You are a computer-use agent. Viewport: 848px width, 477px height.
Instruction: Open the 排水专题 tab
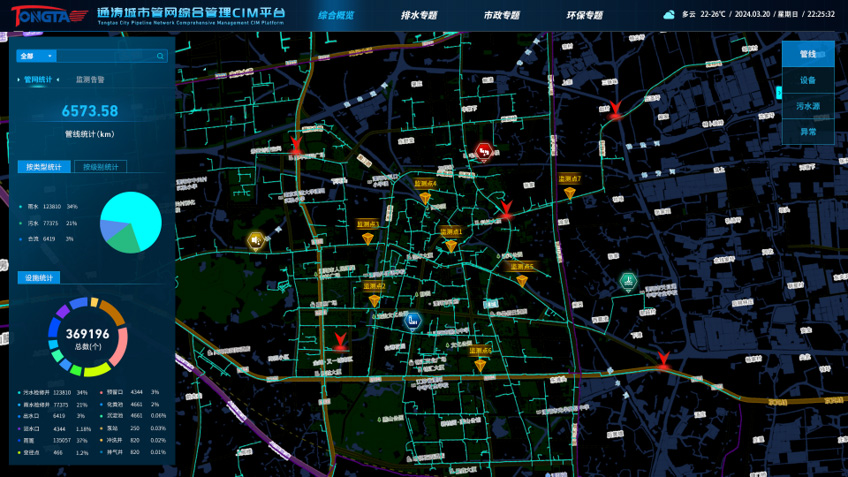coord(419,15)
